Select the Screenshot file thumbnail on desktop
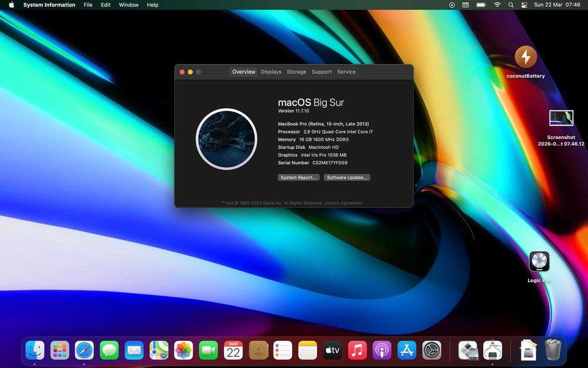Image resolution: width=588 pixels, height=368 pixels. coord(561,118)
